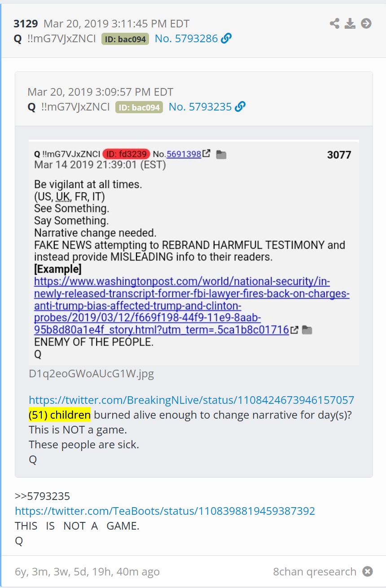Viewport: 386px width, 588px height.
Task: Go to the post using the arrow circle icon
Action: [x=366, y=23]
